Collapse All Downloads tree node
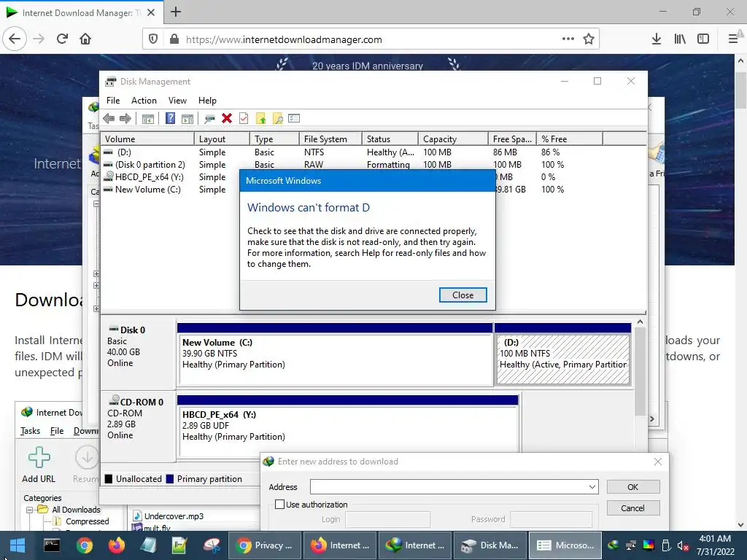Viewport: 747px width, 560px height. pyautogui.click(x=29, y=510)
